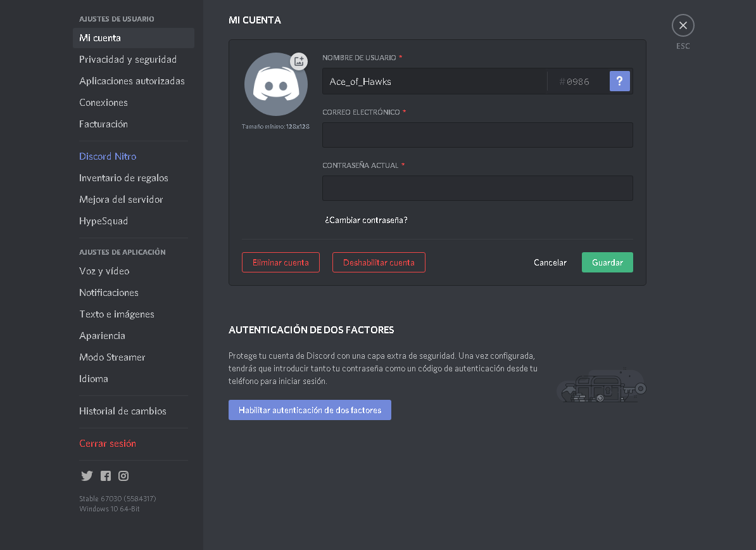Screen dimensions: 756x550
Task: Open Inventario de regalos
Action: [134, 178]
